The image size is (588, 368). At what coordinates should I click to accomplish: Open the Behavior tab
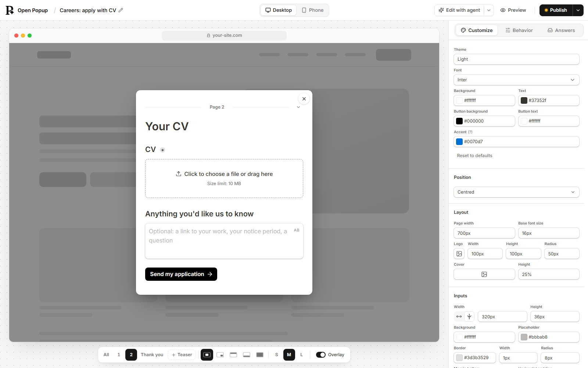519,30
